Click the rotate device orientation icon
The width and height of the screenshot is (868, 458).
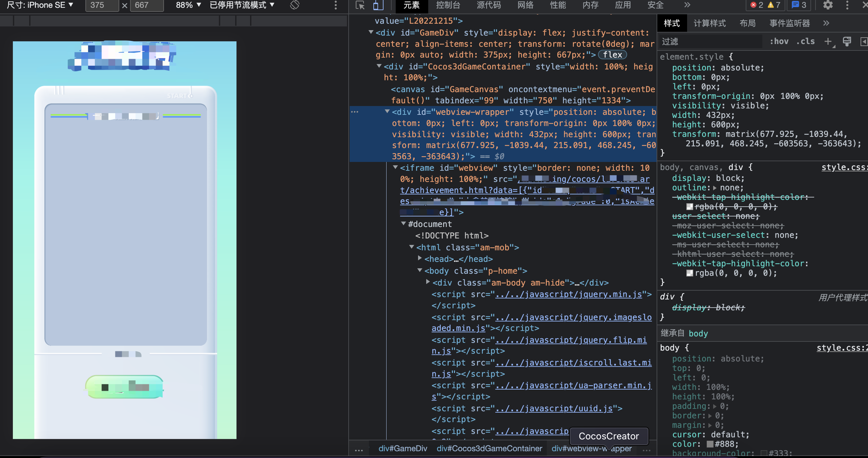click(295, 5)
